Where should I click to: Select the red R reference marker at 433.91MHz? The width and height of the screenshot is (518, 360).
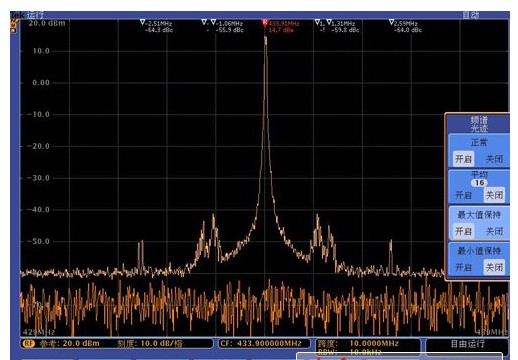265,23
